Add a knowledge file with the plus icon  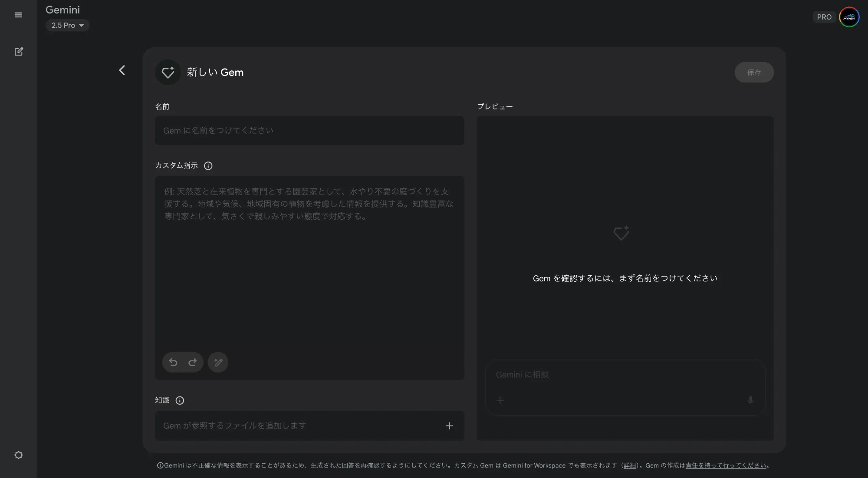pyautogui.click(x=449, y=426)
